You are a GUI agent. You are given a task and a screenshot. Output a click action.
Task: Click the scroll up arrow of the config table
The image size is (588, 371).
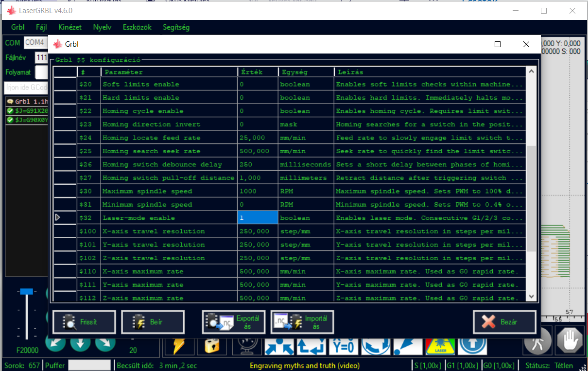[531, 71]
